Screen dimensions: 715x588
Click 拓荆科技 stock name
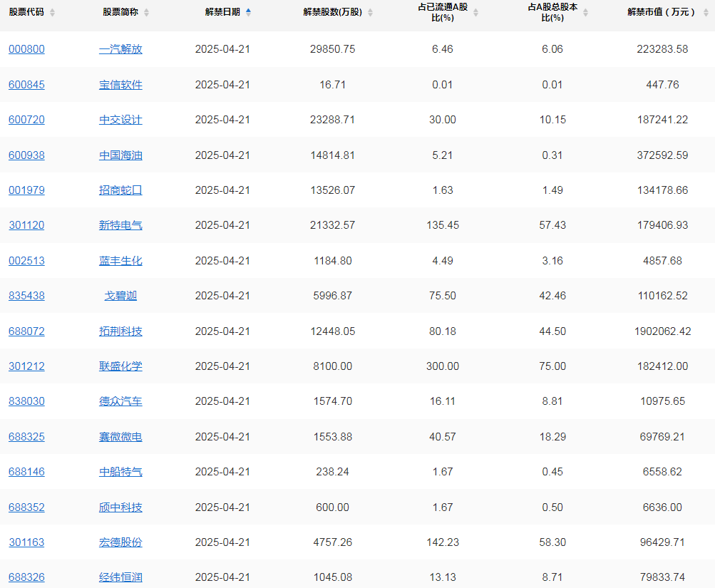coord(120,331)
